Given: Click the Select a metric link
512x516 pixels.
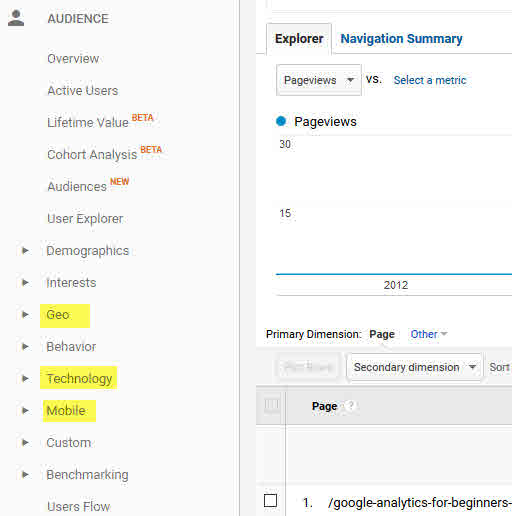Looking at the screenshot, I should pyautogui.click(x=430, y=80).
